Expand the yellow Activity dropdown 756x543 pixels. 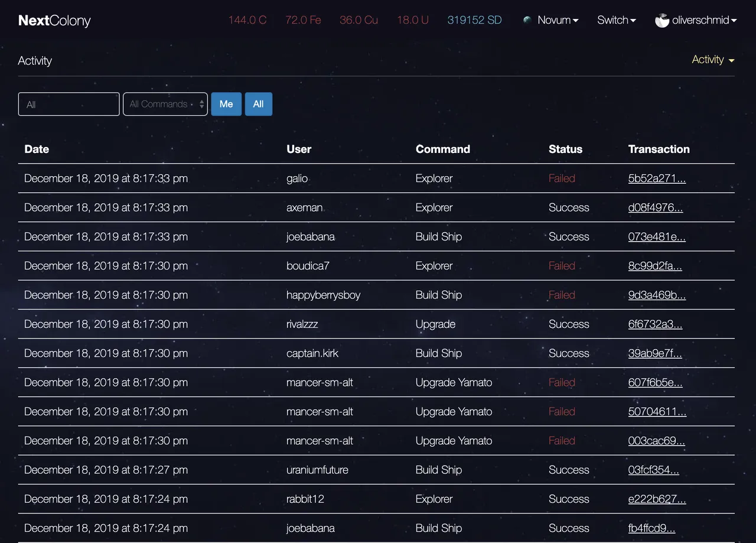click(x=713, y=60)
